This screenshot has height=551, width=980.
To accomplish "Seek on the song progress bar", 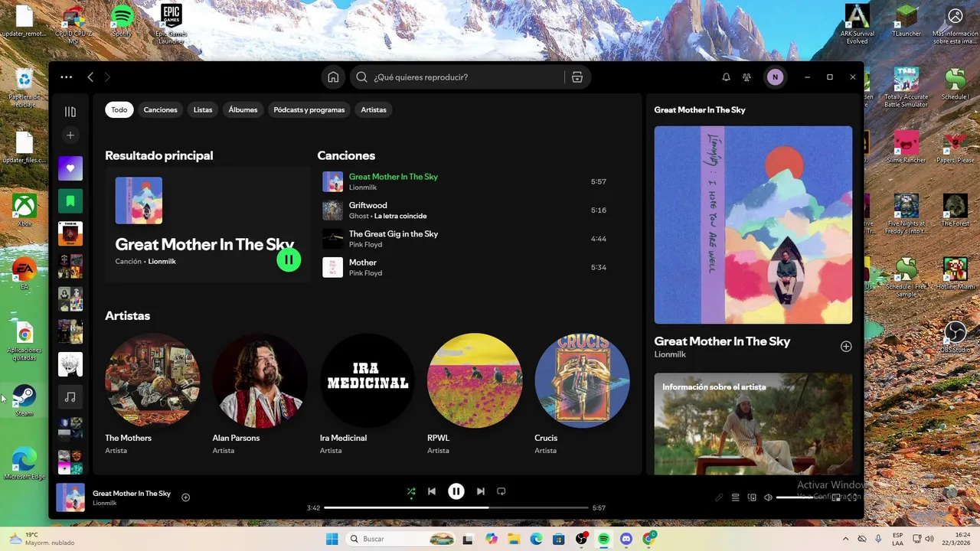I will [456, 507].
